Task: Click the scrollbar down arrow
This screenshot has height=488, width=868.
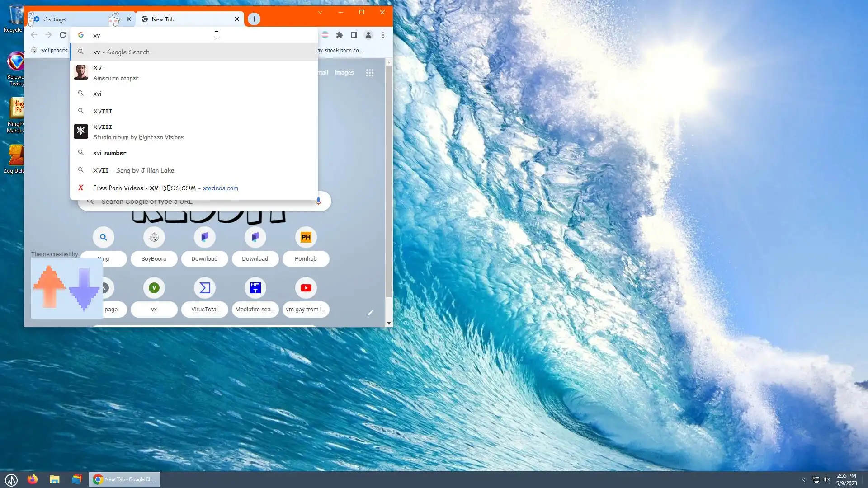Action: (x=389, y=323)
